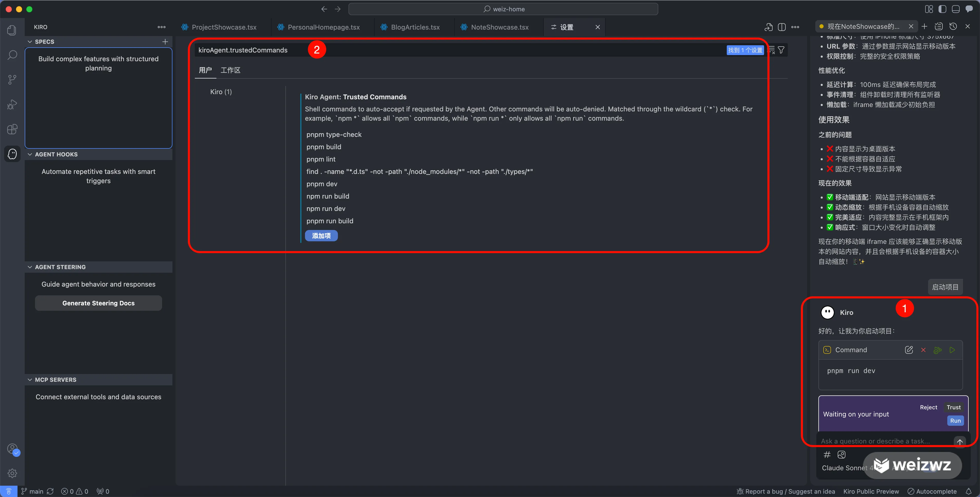980x497 pixels.
Task: Open the Extensions view icon
Action: 12,129
